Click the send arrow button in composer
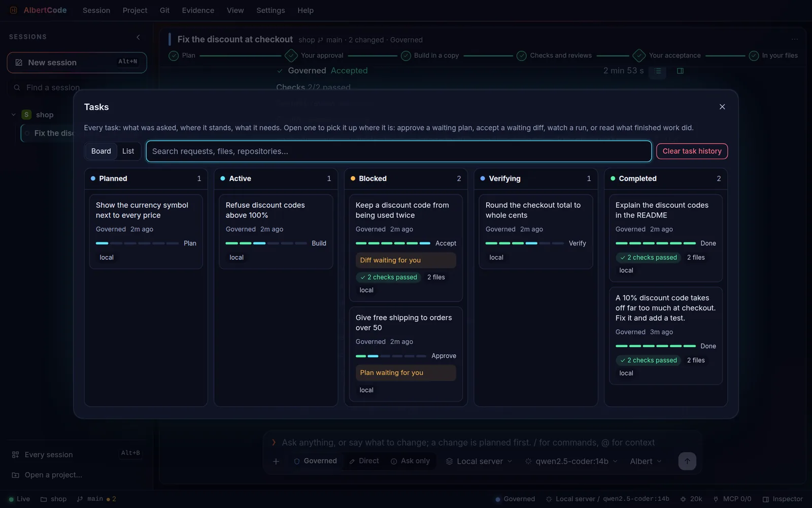The height and width of the screenshot is (508, 812). (x=687, y=461)
